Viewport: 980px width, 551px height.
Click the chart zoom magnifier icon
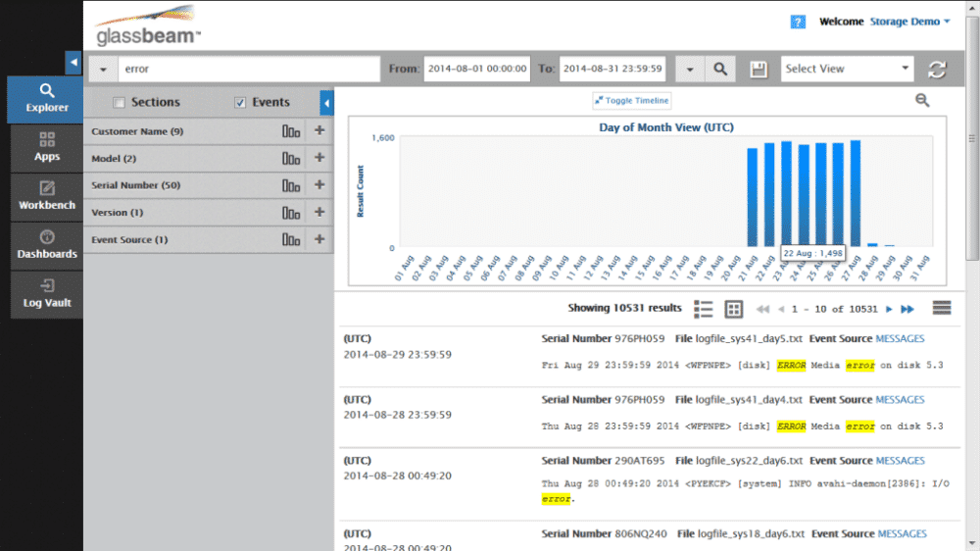coord(922,100)
